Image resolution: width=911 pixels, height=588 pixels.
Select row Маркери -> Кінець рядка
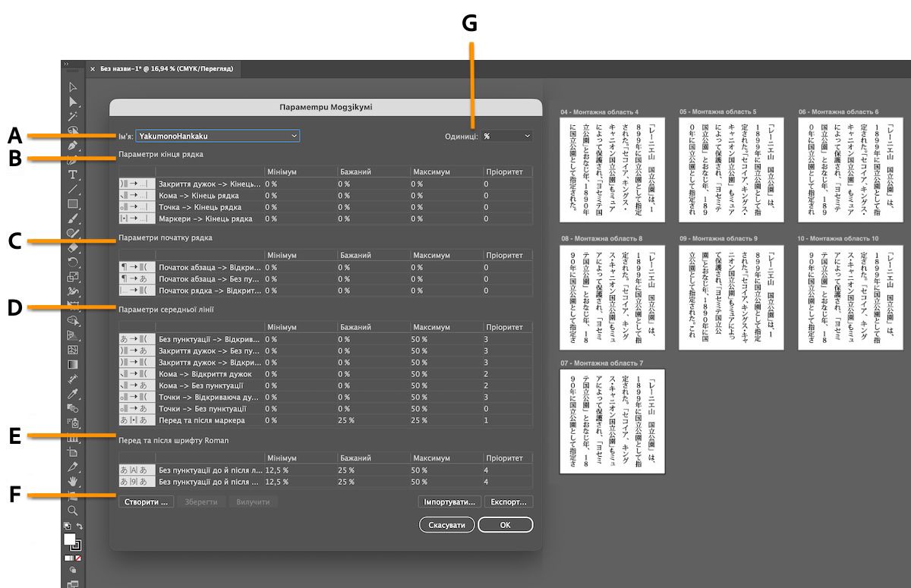[x=326, y=219]
